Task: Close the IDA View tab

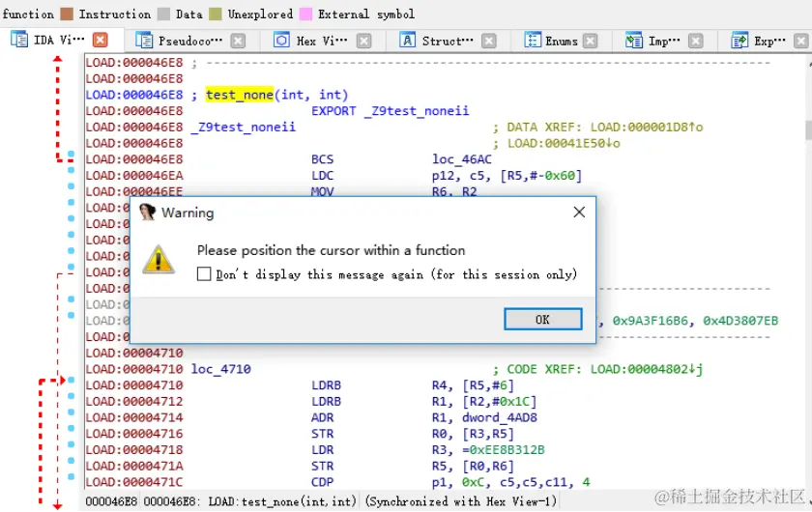Action: 100,40
